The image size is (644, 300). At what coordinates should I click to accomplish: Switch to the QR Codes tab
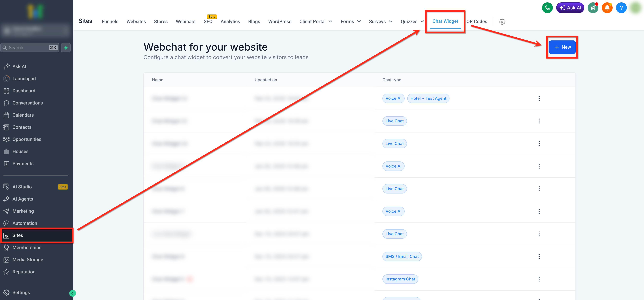477,21
